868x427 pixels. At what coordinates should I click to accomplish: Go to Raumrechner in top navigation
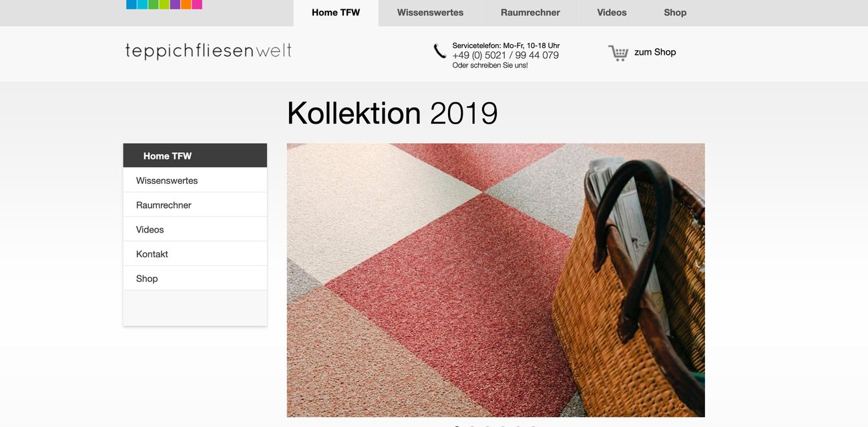(530, 13)
